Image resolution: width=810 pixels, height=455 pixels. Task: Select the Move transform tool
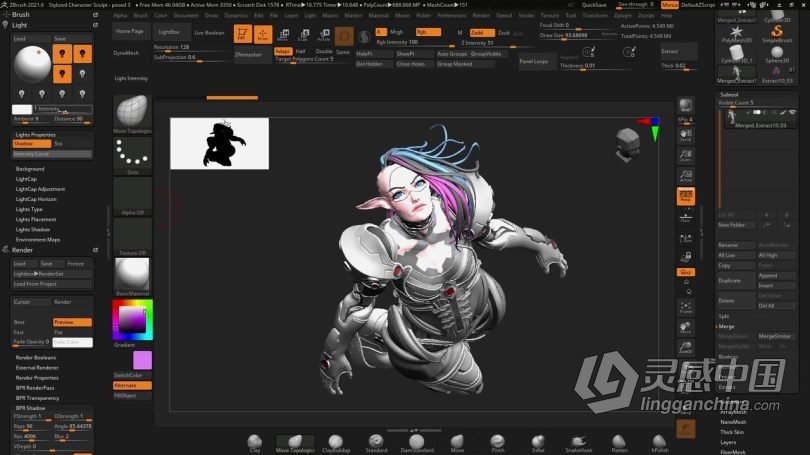(x=283, y=35)
